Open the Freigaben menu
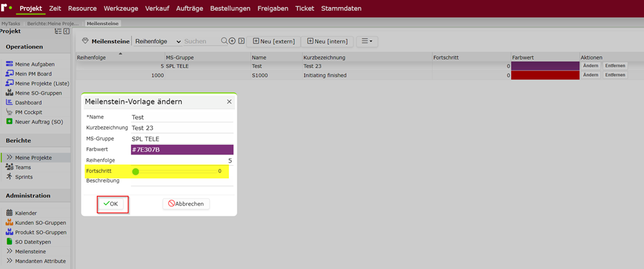The height and width of the screenshot is (269, 644). coord(273,8)
